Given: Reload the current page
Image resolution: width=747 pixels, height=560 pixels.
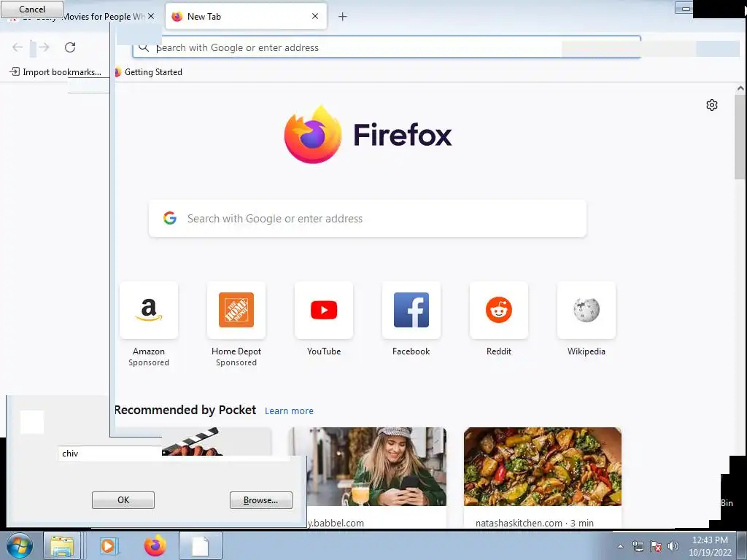Looking at the screenshot, I should [70, 47].
